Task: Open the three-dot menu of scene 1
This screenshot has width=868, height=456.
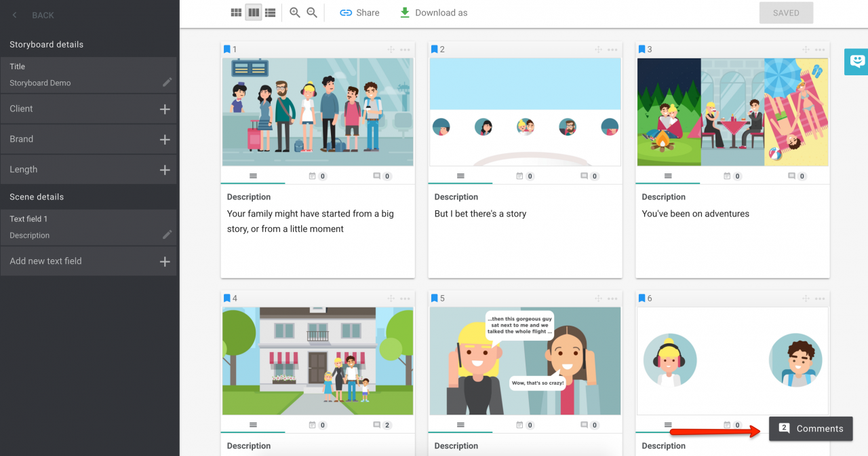Action: (x=405, y=50)
